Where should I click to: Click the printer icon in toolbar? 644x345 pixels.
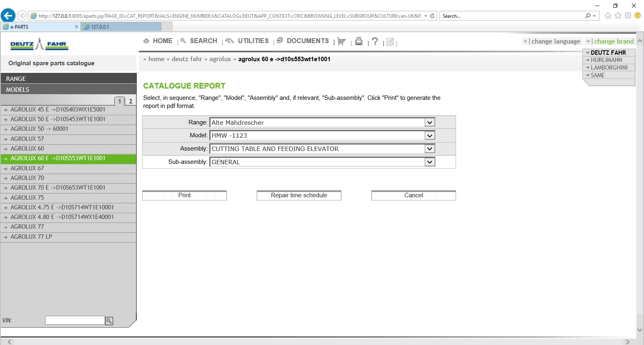tap(359, 41)
